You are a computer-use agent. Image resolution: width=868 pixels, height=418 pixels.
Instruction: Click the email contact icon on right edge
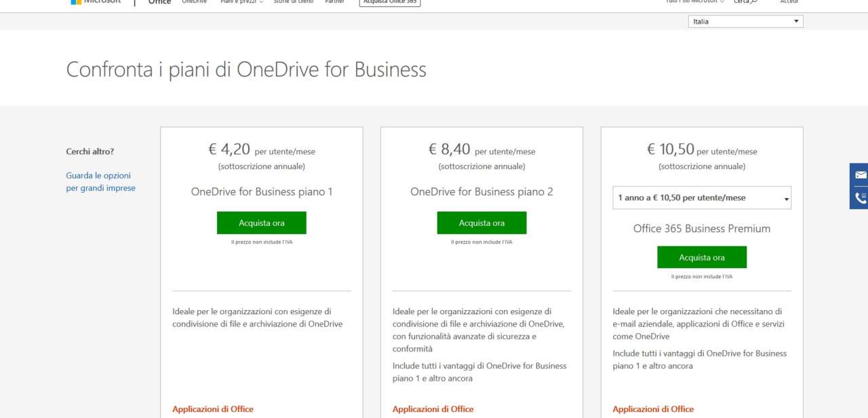tap(860, 175)
